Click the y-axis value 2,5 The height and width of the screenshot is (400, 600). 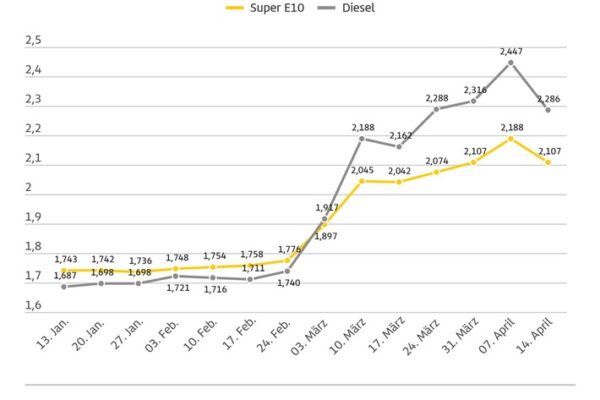[x=33, y=41]
